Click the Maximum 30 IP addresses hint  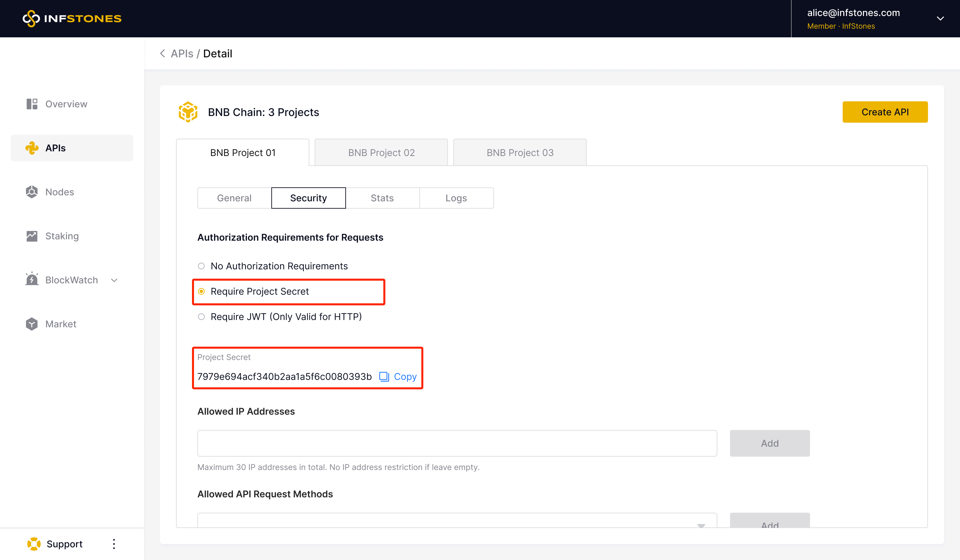coord(338,467)
